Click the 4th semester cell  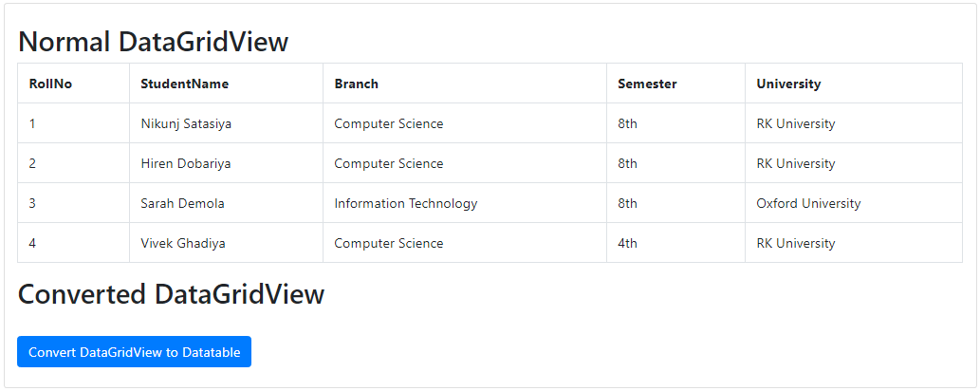pos(628,243)
